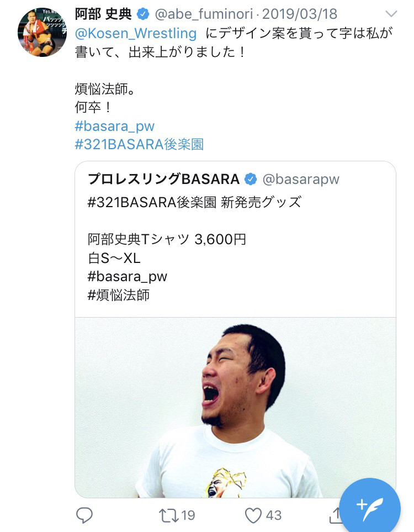
Task: View the 43 likes count
Action: tap(273, 515)
